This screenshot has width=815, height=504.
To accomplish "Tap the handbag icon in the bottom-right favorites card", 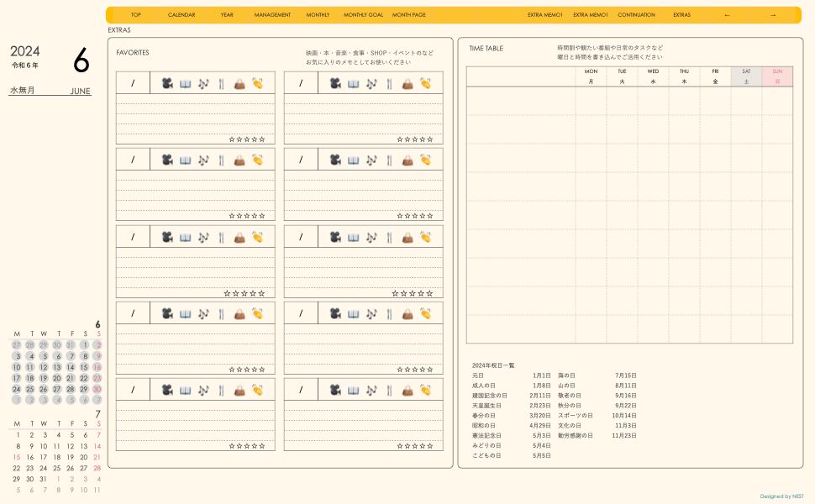I will pos(407,390).
